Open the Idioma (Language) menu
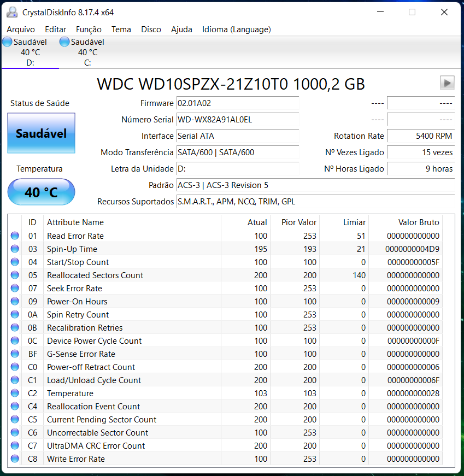The width and height of the screenshot is (464, 476). [x=236, y=30]
